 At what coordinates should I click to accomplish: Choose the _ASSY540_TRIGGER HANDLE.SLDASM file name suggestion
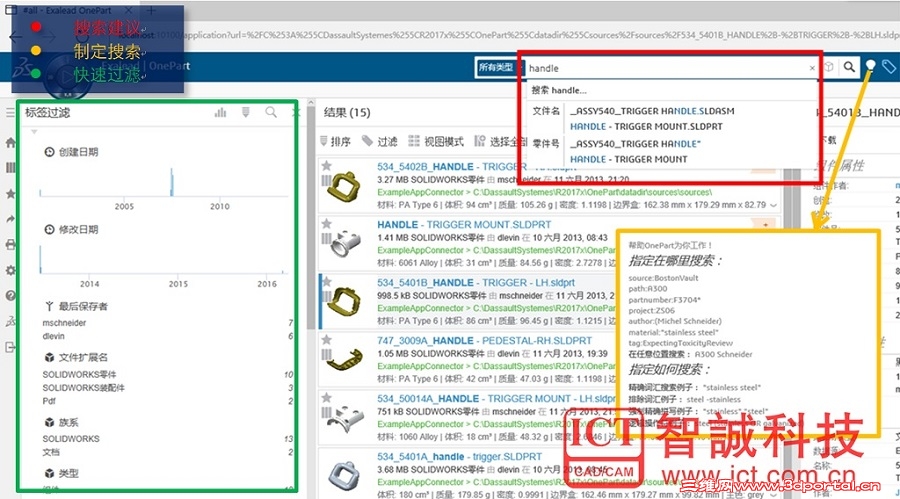(652, 111)
